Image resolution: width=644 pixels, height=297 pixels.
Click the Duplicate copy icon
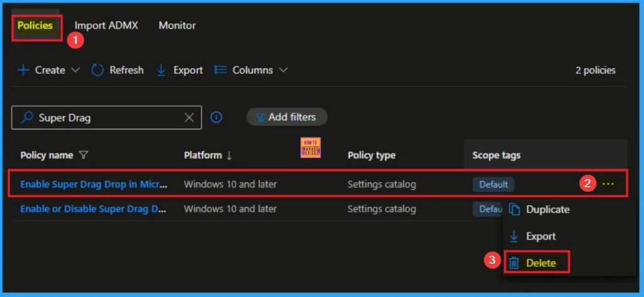click(x=514, y=210)
